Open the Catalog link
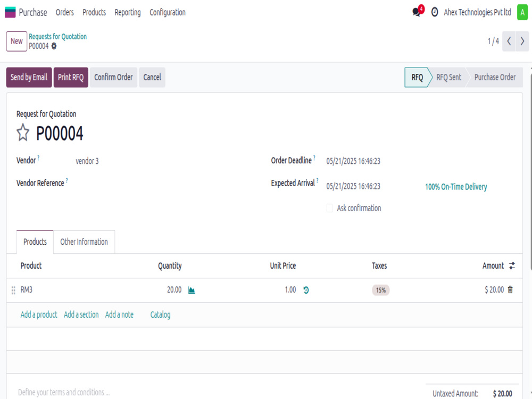The width and height of the screenshot is (532, 399). click(x=161, y=315)
